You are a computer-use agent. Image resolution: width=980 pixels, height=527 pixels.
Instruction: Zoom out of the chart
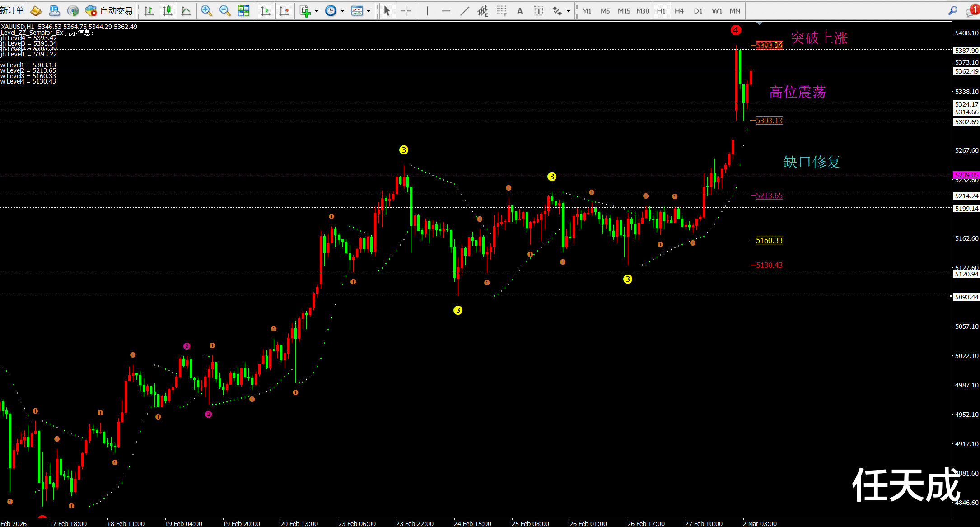225,11
